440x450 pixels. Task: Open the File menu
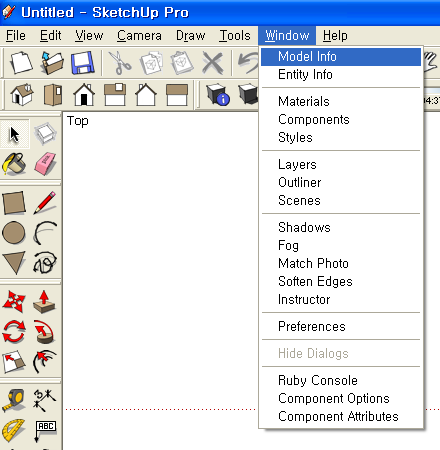coord(16,36)
